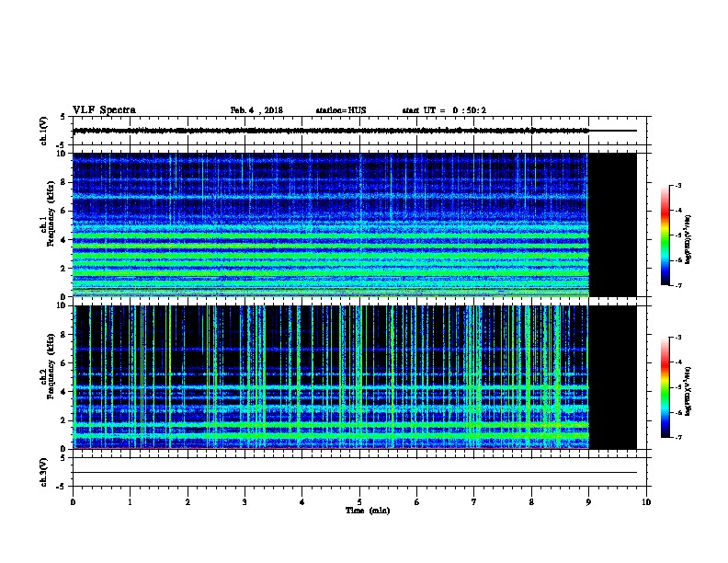Click the "7" tick on the time axis
This screenshot has height=563, width=728.
(x=474, y=502)
